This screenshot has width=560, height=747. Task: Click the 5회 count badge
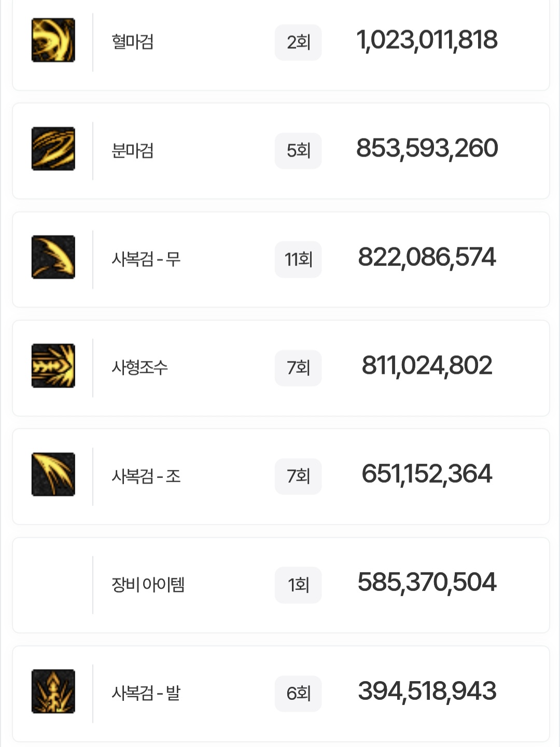click(298, 151)
